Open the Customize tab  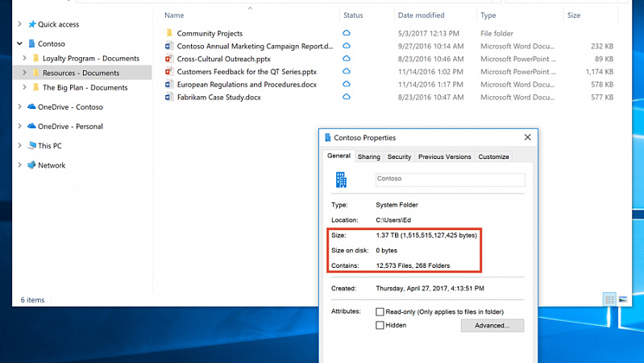tap(493, 156)
